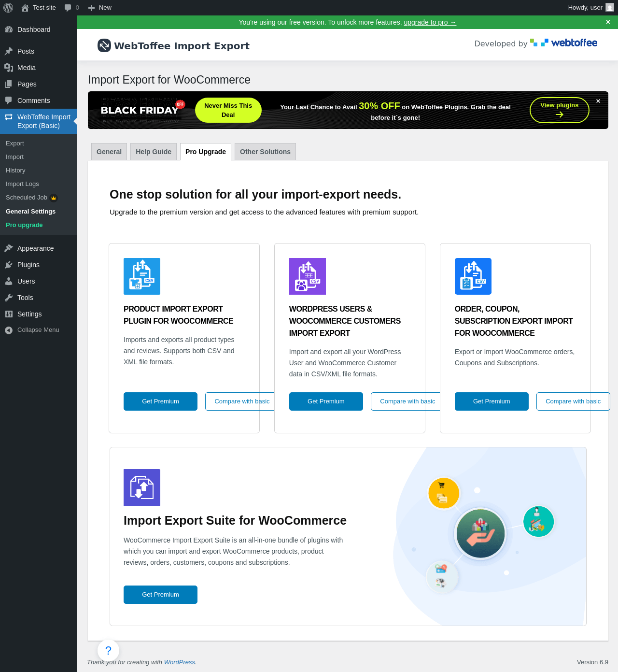618x672 pixels.
Task: Click the webtoffee developer logo
Action: (563, 43)
